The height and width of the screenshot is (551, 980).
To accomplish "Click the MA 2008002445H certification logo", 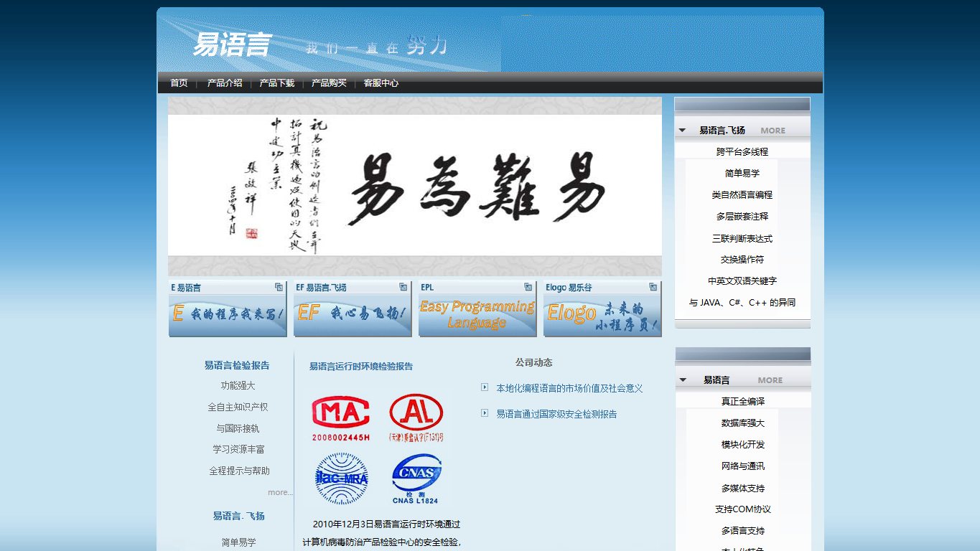I will tap(341, 418).
